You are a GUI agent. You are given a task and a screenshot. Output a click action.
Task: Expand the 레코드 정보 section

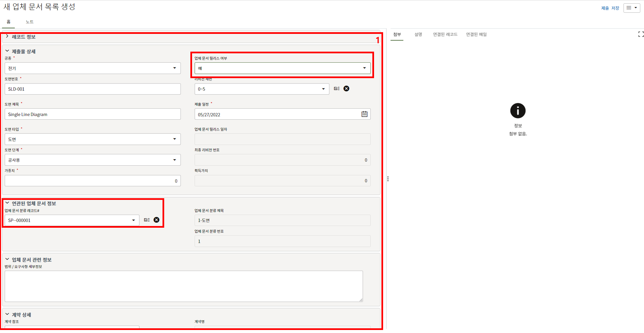point(7,37)
